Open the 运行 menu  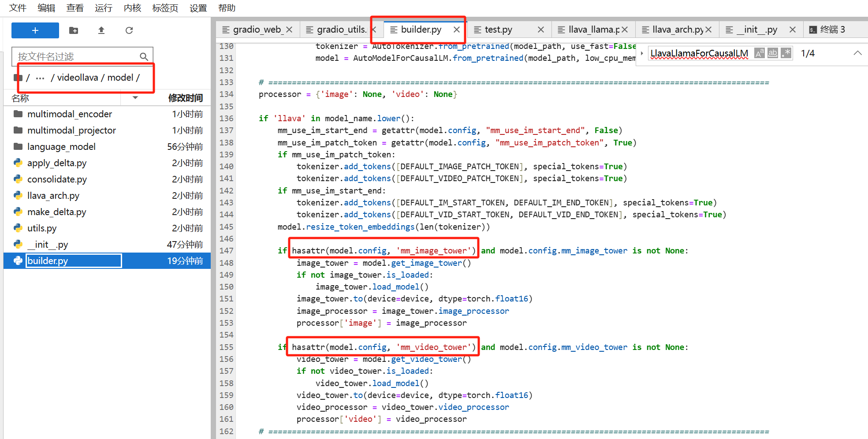click(x=104, y=8)
